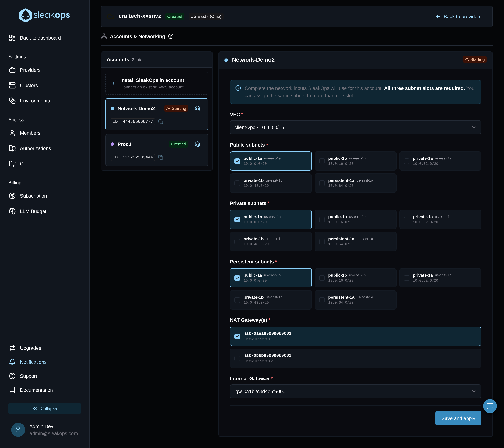The height and width of the screenshot is (448, 504).
Task: Click the LLM Budget brain icon
Action: [x=12, y=211]
